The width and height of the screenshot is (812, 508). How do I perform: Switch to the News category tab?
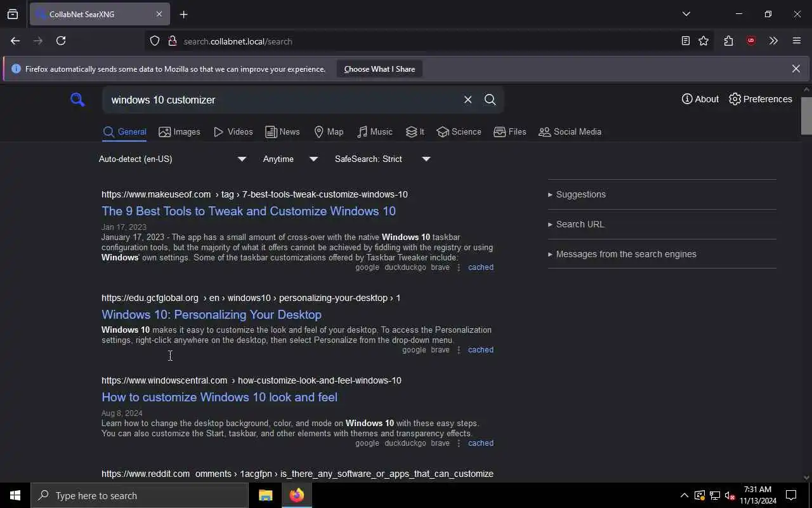pos(282,131)
